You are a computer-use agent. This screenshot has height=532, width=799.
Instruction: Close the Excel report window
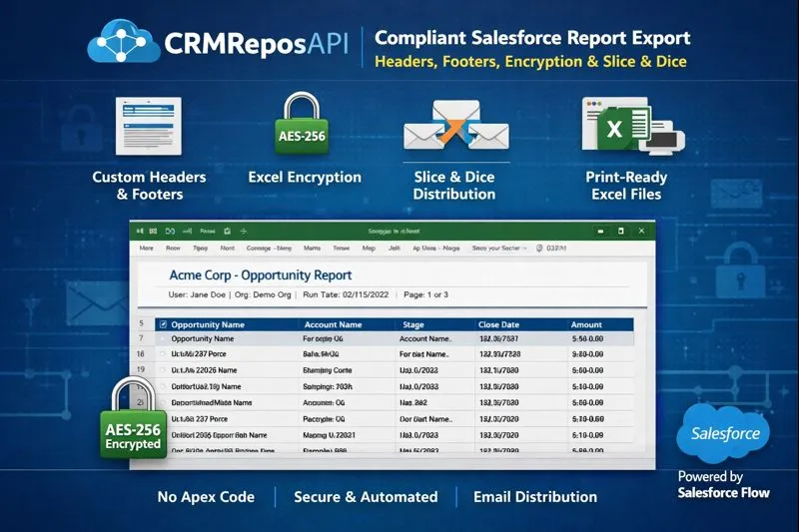point(641,232)
